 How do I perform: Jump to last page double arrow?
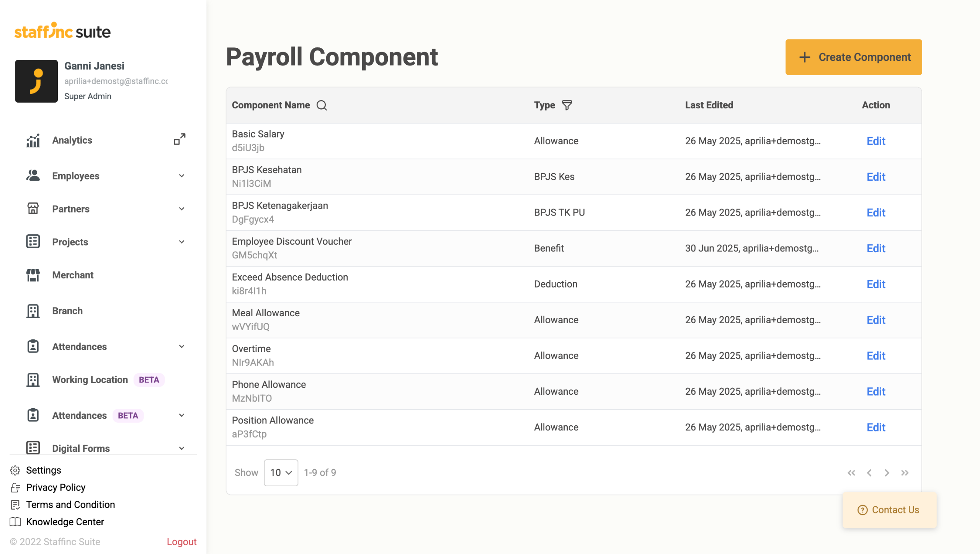pyautogui.click(x=905, y=473)
